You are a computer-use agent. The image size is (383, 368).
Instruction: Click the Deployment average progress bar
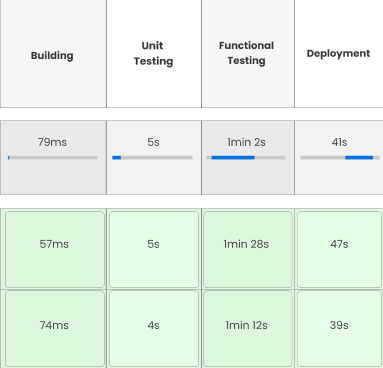pos(340,158)
